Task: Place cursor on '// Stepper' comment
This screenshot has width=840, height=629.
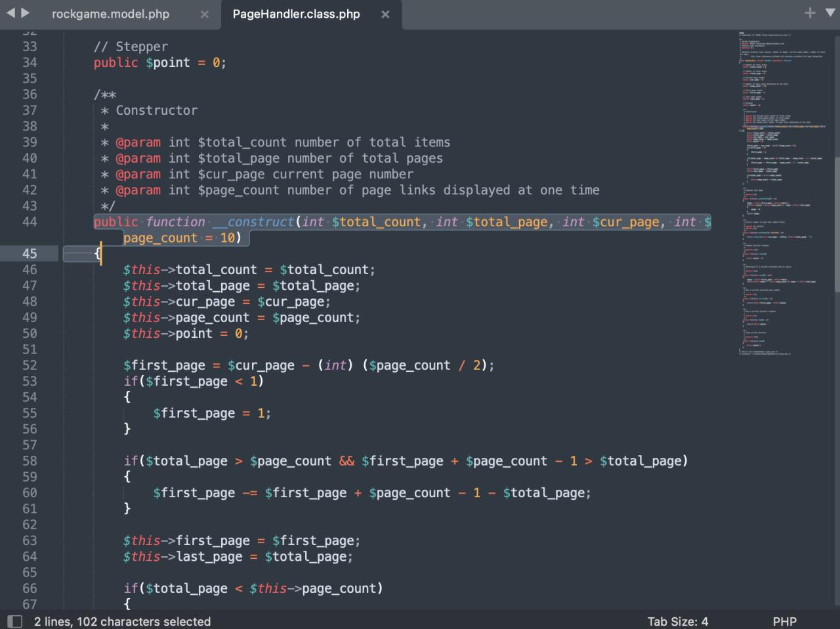Action: coord(131,47)
